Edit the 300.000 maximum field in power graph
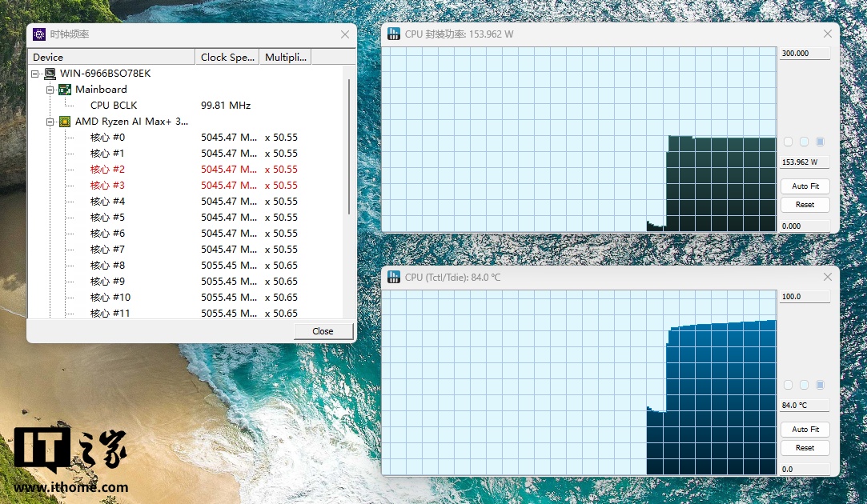Viewport: 867px width, 504px height. (x=805, y=53)
